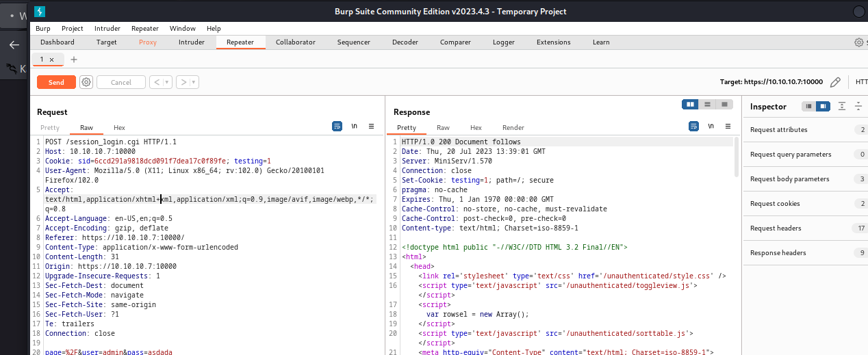
Task: Edit target with the pencil icon
Action: point(835,82)
